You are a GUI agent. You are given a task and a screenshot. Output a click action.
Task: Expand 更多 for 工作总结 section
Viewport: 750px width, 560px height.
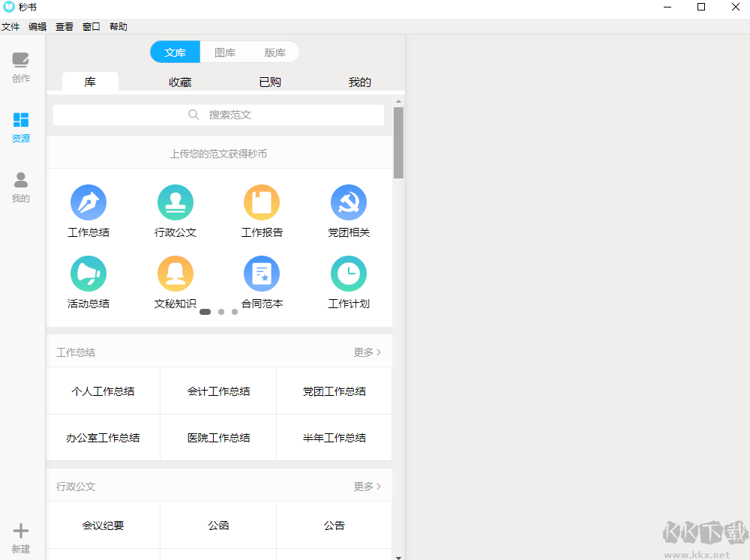pos(367,352)
